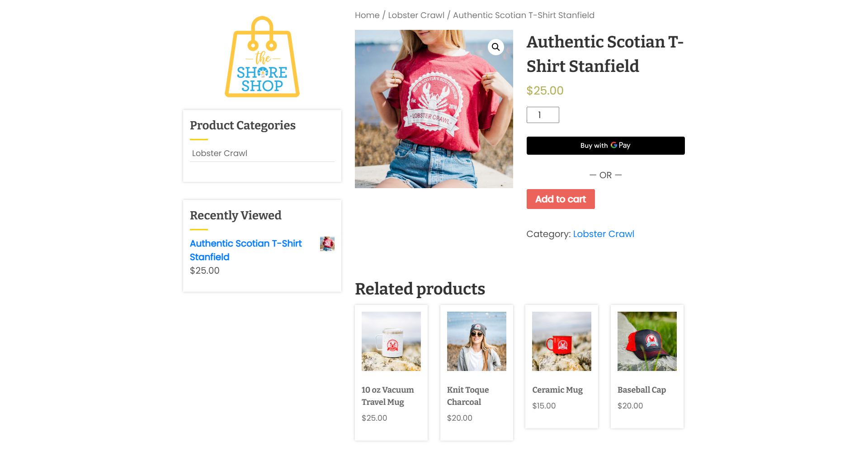The image size is (868, 456).
Task: Click the 10 oz Vacuum Travel Mug image
Action: click(391, 341)
